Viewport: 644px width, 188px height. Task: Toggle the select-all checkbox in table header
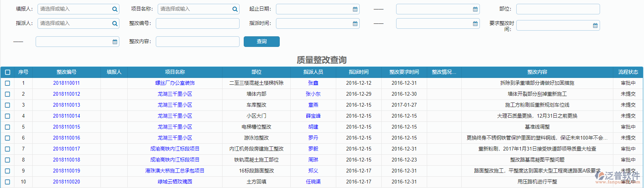pos(8,72)
